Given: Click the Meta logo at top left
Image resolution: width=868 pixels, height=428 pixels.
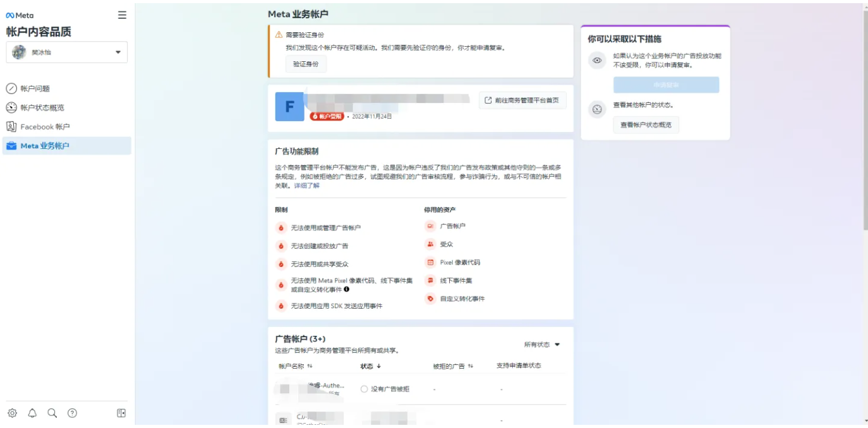Looking at the screenshot, I should click(18, 15).
